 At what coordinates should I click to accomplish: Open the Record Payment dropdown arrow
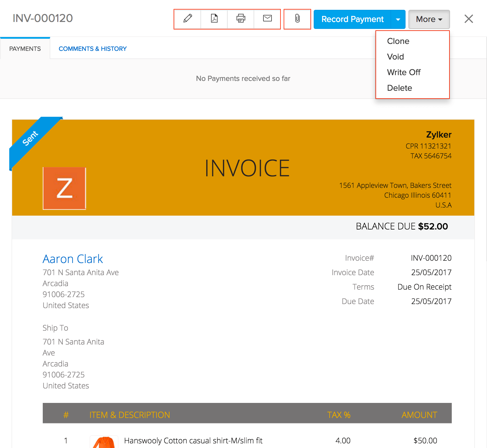pos(398,19)
